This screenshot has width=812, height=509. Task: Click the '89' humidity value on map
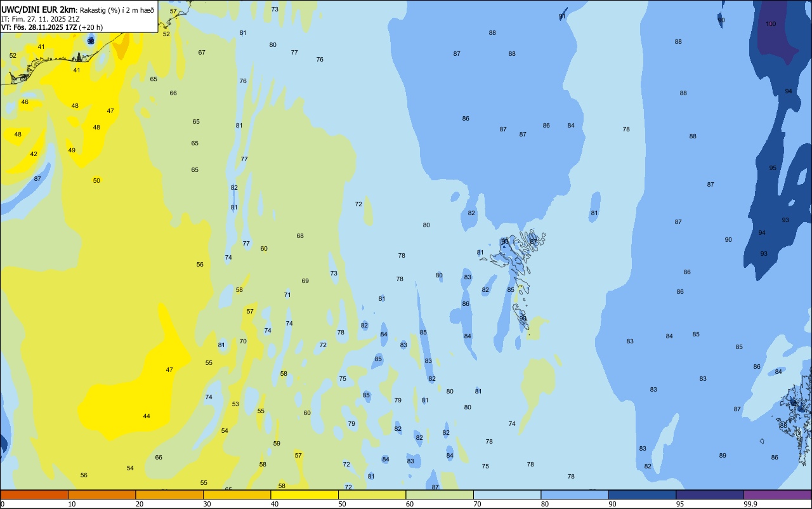click(x=723, y=456)
